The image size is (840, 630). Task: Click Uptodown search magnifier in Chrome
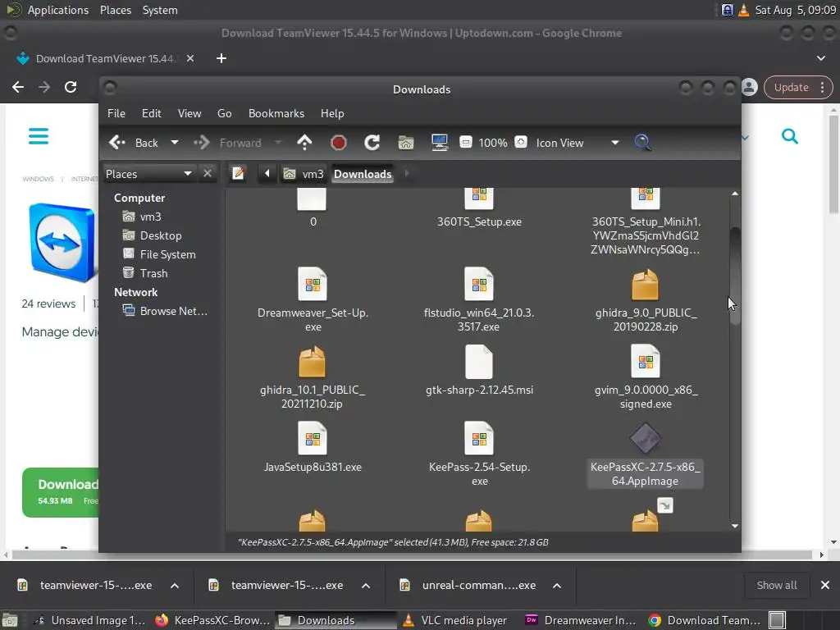[790, 136]
